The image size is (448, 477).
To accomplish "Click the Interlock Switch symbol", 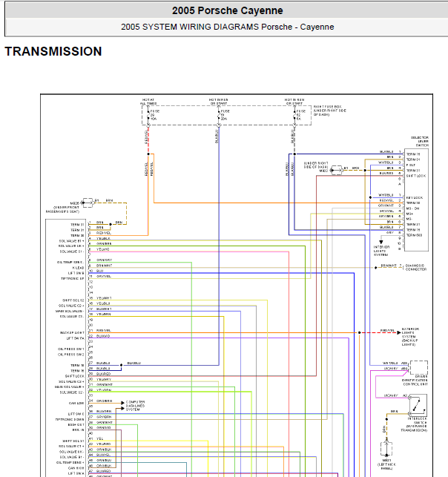I will pyautogui.click(x=418, y=406).
